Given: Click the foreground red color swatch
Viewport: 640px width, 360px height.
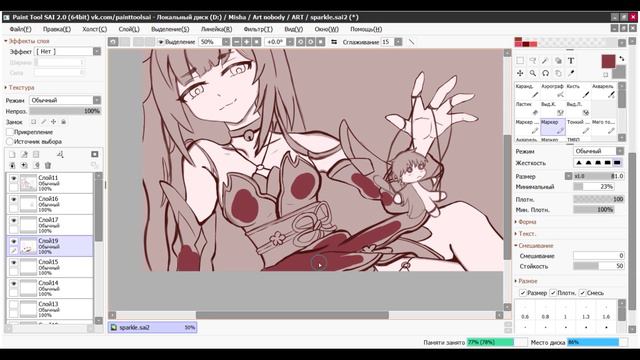Looking at the screenshot, I should pos(608,61).
